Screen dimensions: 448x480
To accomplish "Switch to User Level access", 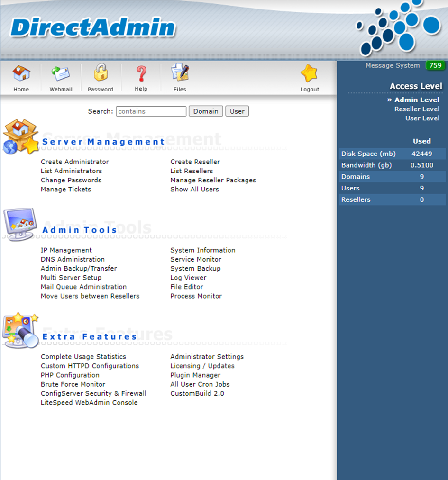I will coord(422,118).
